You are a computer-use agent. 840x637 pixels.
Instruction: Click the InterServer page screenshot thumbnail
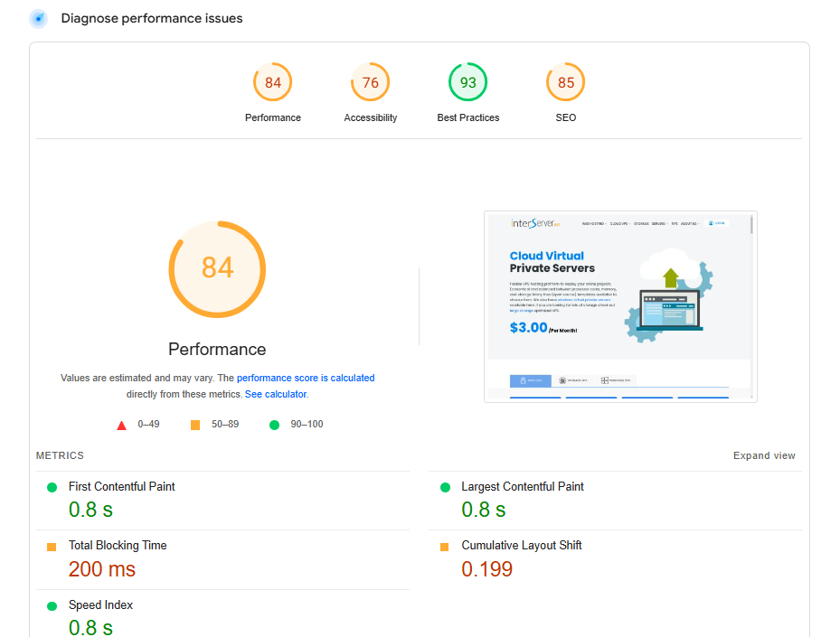click(620, 306)
